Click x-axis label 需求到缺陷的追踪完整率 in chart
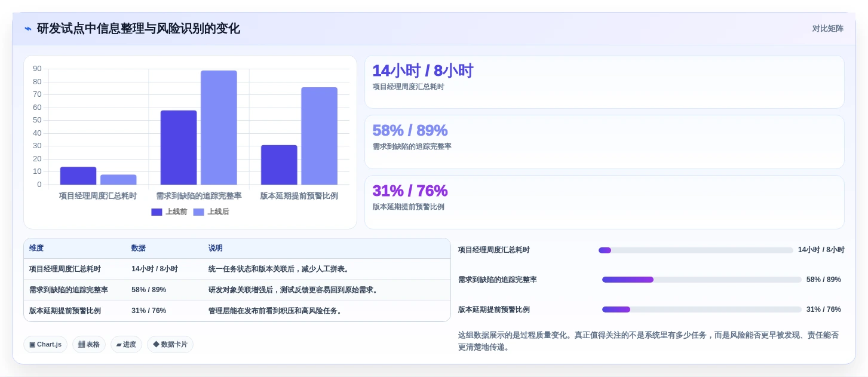868x377 pixels. (x=199, y=196)
